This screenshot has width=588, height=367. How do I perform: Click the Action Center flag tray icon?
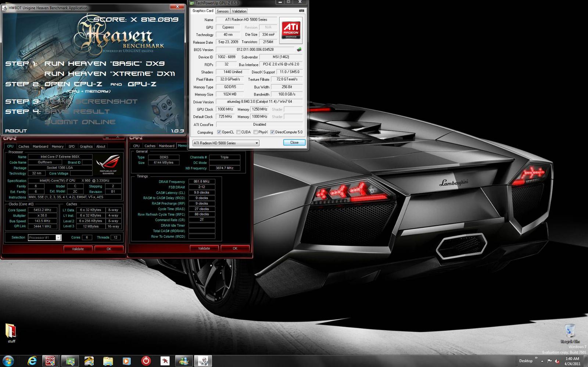[x=549, y=361]
